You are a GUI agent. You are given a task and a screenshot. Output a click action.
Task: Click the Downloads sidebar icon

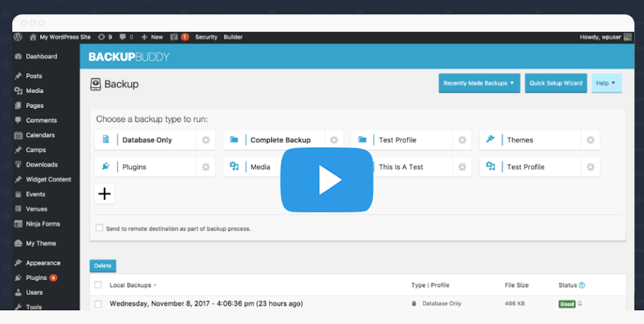coord(18,165)
